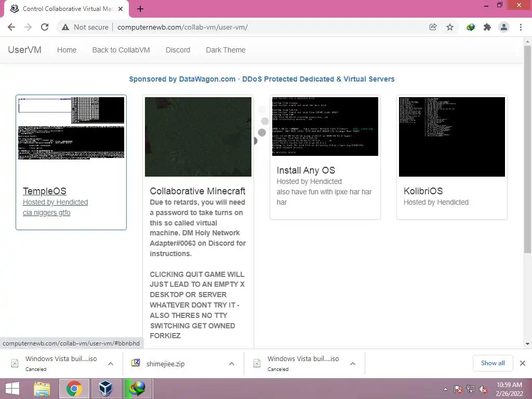Click the last Windows Vista iso file icon
Viewport: 532px width, 399px height.
[257, 363]
